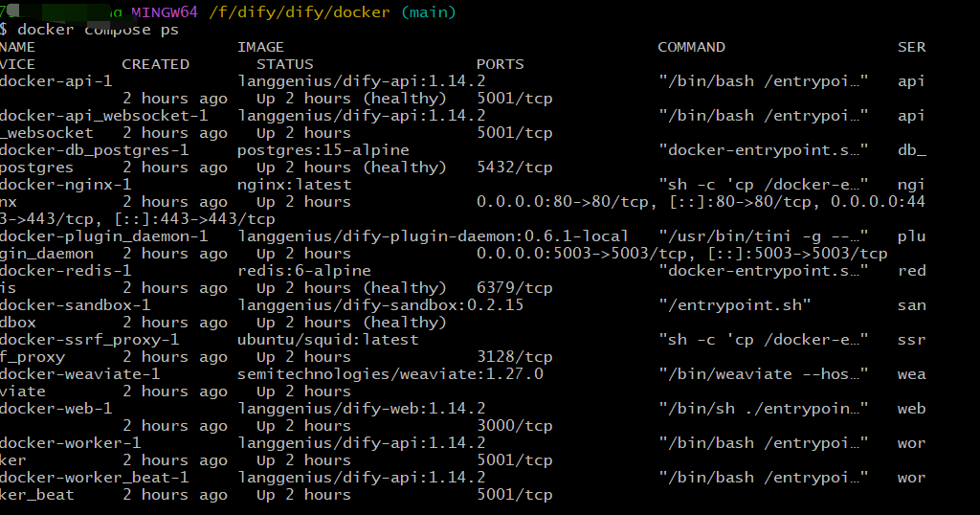Click the (main) branch indicator
The image size is (980, 515).
428,12
